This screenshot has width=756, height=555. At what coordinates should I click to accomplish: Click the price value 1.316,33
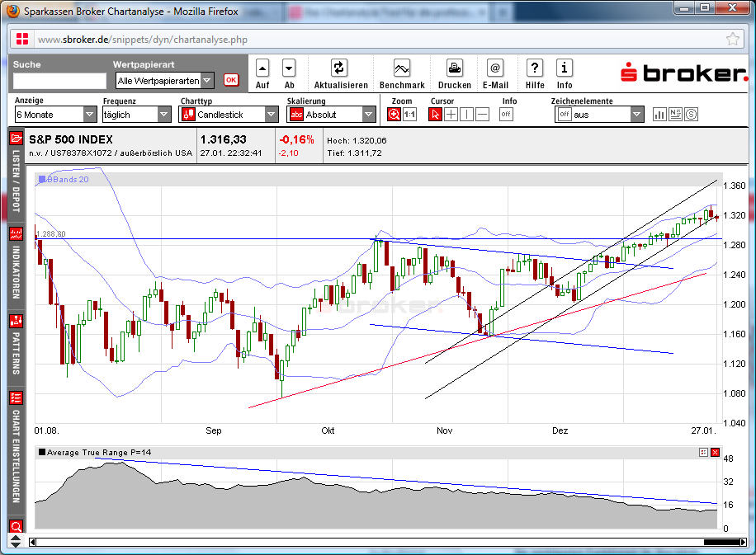tap(223, 139)
